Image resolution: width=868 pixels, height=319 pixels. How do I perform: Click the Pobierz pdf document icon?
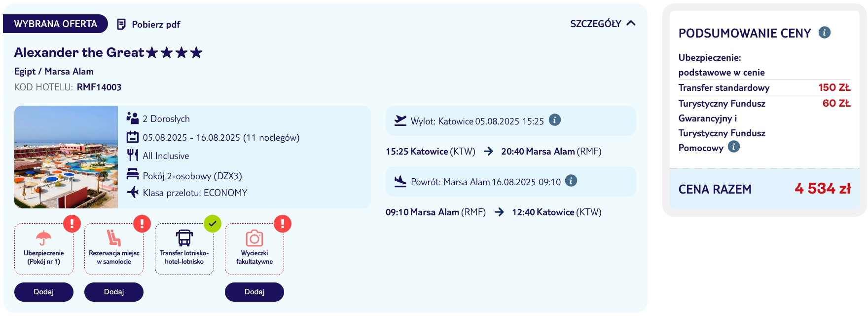[x=121, y=24]
